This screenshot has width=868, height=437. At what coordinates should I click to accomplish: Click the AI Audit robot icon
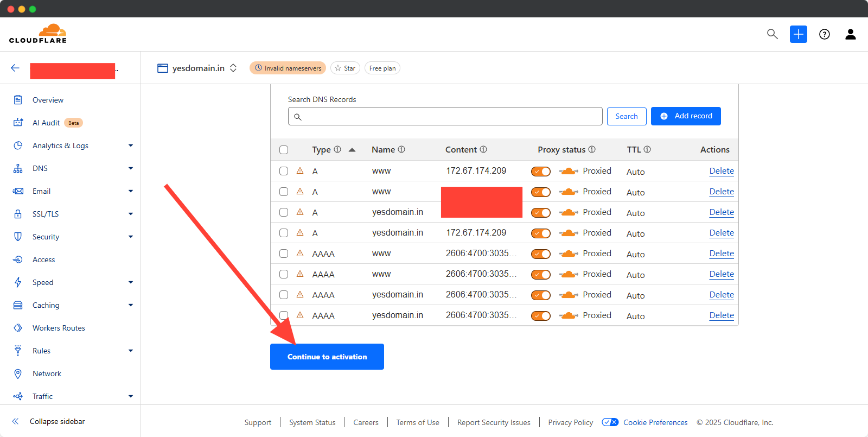pos(18,123)
